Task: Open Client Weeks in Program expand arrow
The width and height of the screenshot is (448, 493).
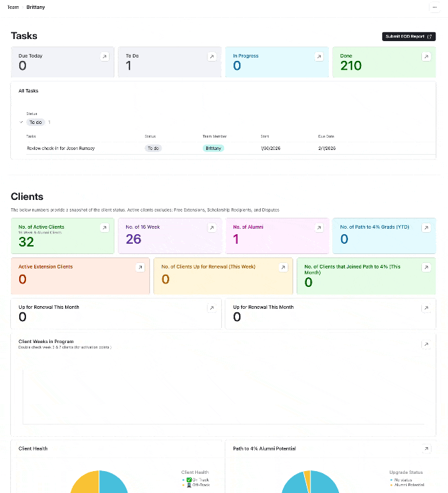Action: click(x=426, y=344)
